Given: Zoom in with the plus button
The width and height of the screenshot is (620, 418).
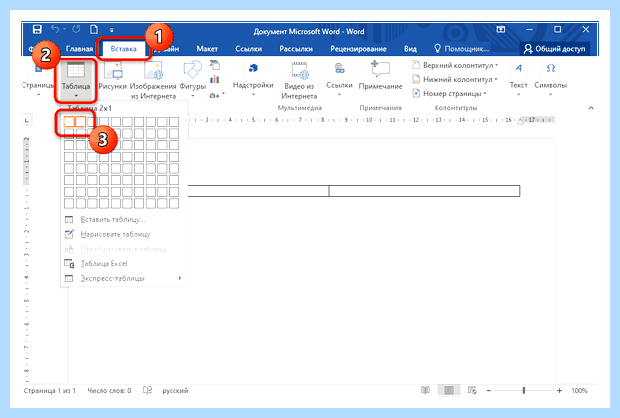Looking at the screenshot, I should click(x=559, y=391).
